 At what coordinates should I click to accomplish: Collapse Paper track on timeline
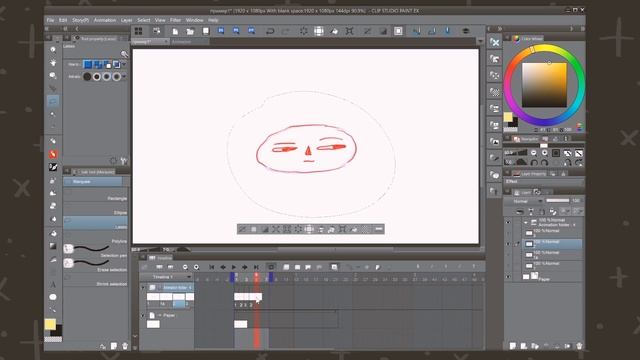tap(143, 316)
